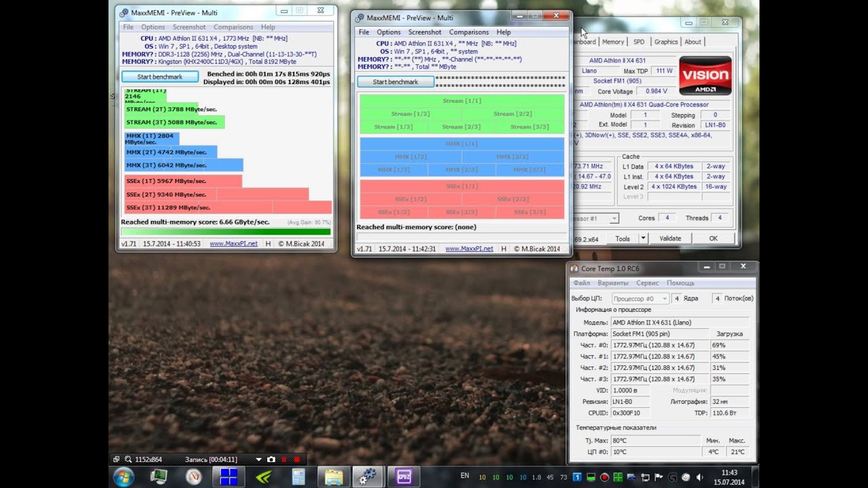Screen dimensions: 868x488
Task: Click the Core Temp title bar icon
Action: [574, 269]
